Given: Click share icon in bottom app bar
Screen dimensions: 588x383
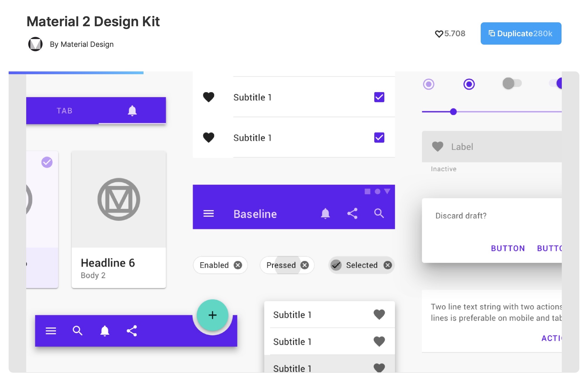Looking at the screenshot, I should click(x=132, y=331).
